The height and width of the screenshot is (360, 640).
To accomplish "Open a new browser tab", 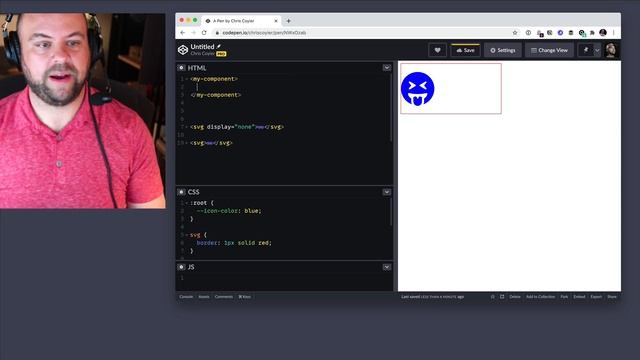I will [x=288, y=21].
